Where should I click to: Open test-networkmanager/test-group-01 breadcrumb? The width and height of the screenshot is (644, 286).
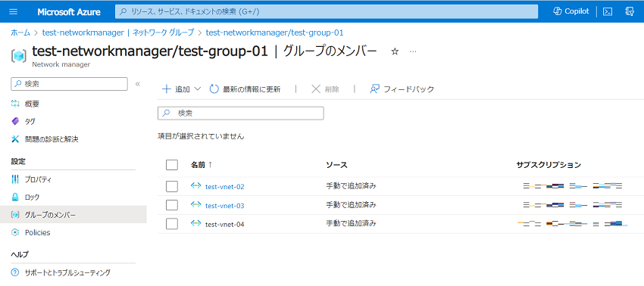point(274,33)
